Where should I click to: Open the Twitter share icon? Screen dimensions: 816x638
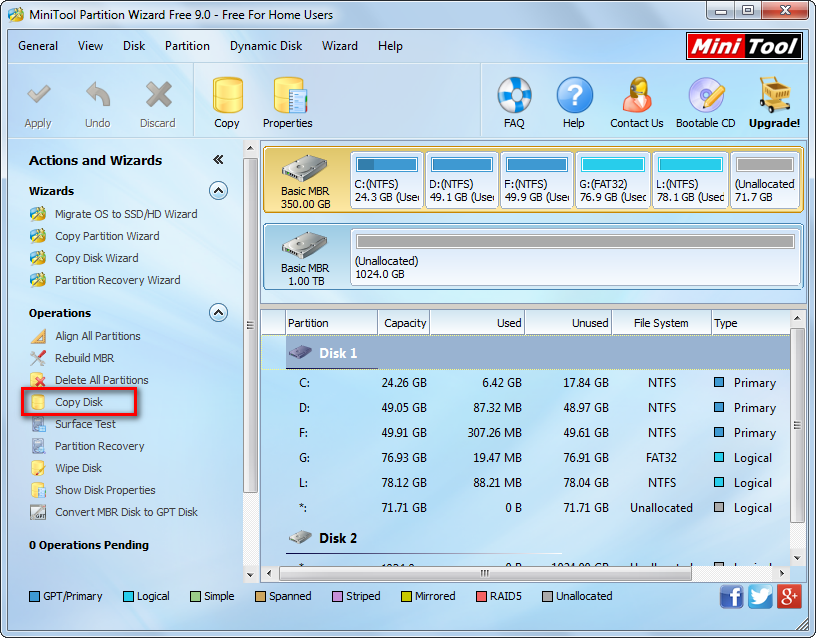click(760, 596)
